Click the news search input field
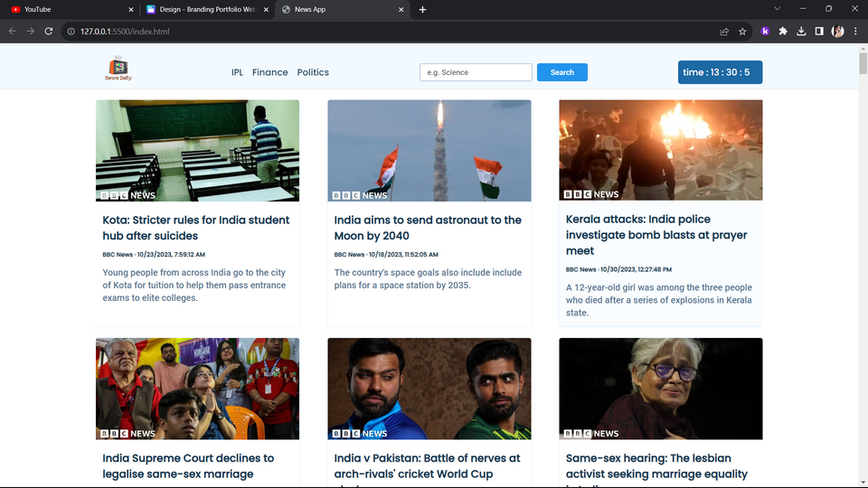The height and width of the screenshot is (488, 868). (x=476, y=72)
